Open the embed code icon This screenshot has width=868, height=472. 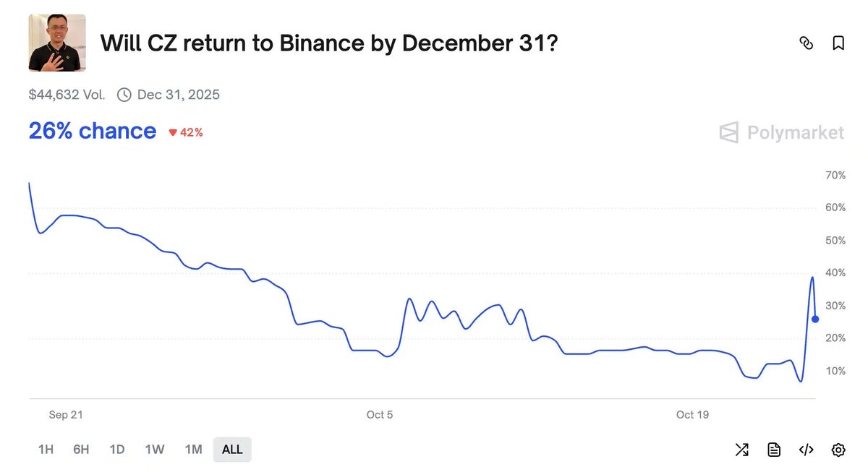[806, 450]
